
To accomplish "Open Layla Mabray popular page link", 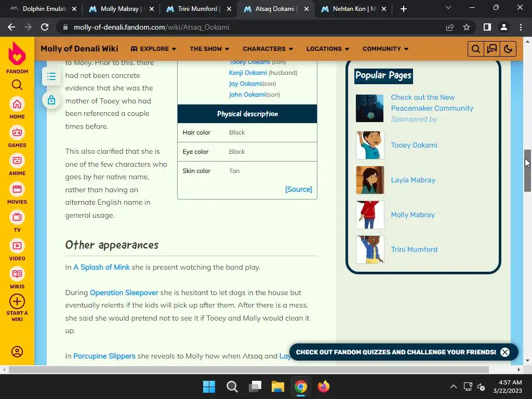I will (x=413, y=180).
